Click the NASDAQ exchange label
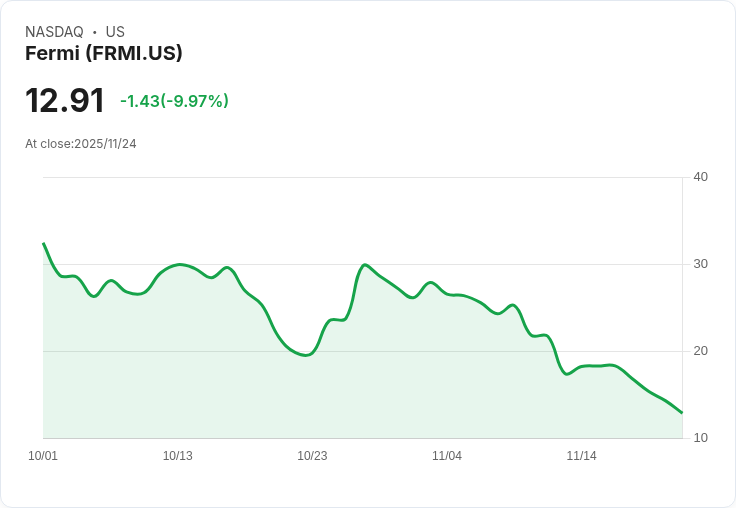This screenshot has width=736, height=508. pos(54,32)
